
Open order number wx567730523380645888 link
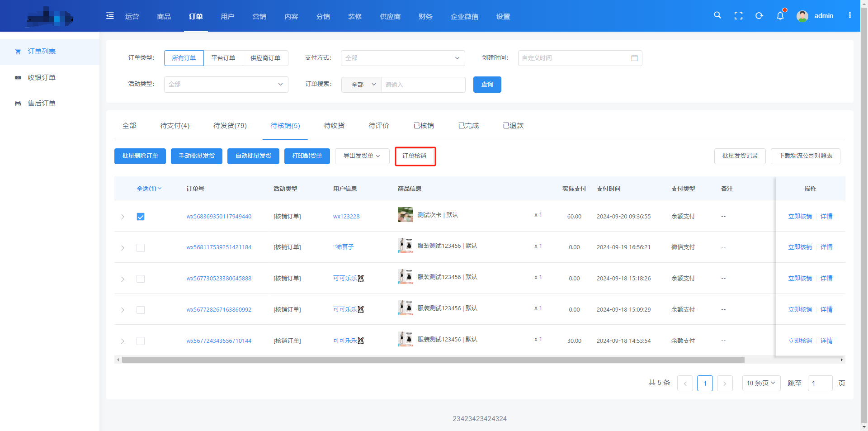[x=219, y=279]
